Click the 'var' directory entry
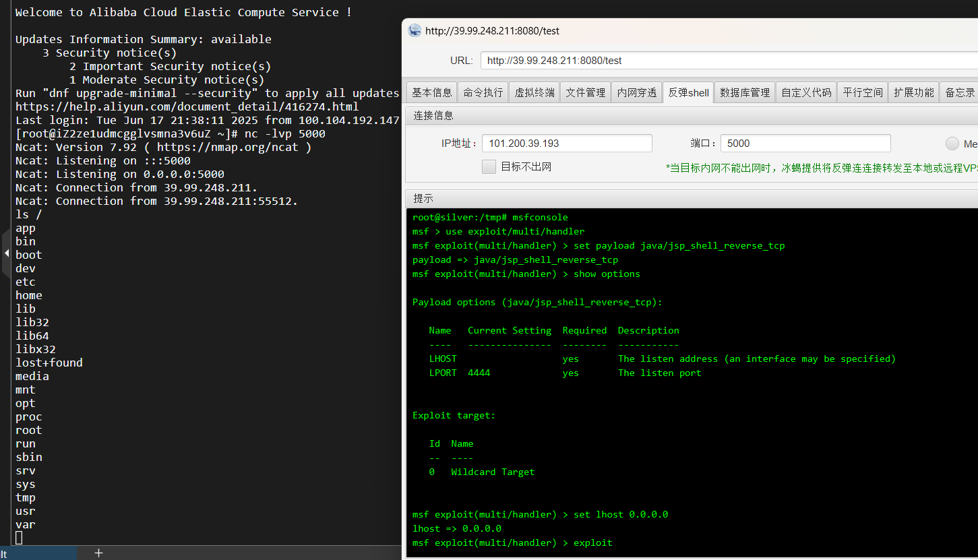The height and width of the screenshot is (560, 978). [x=26, y=524]
